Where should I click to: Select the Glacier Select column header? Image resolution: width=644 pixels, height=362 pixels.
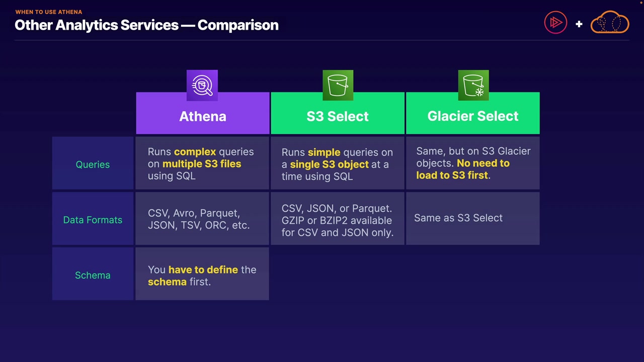point(473,116)
